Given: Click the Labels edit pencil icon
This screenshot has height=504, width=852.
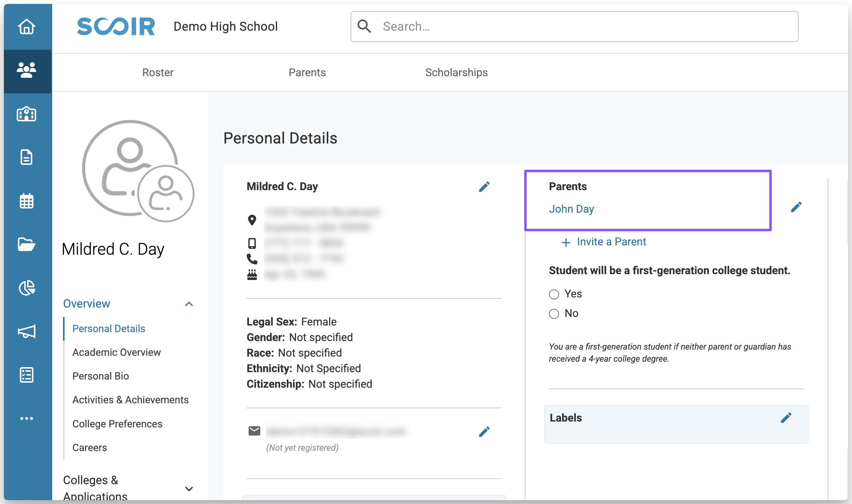Looking at the screenshot, I should (786, 418).
